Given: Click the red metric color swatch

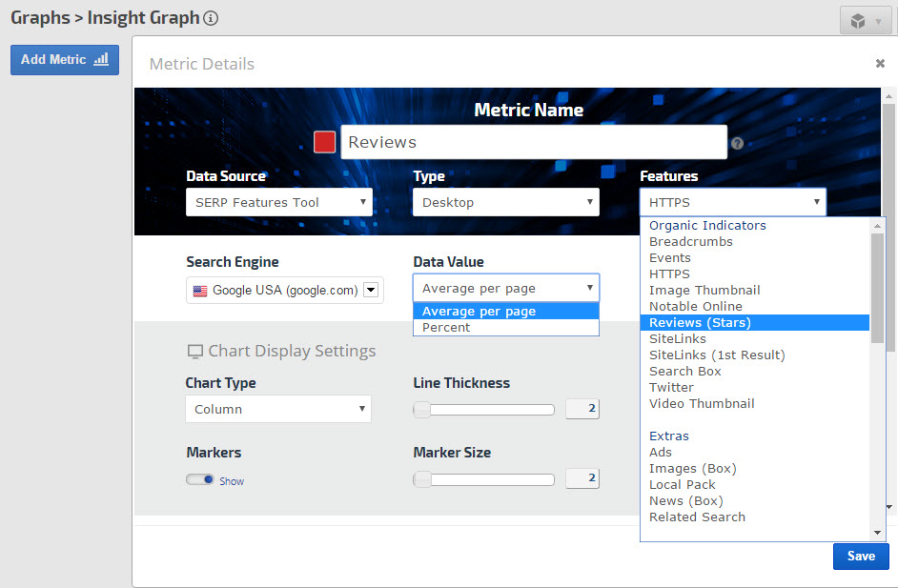Looking at the screenshot, I should [x=324, y=142].
